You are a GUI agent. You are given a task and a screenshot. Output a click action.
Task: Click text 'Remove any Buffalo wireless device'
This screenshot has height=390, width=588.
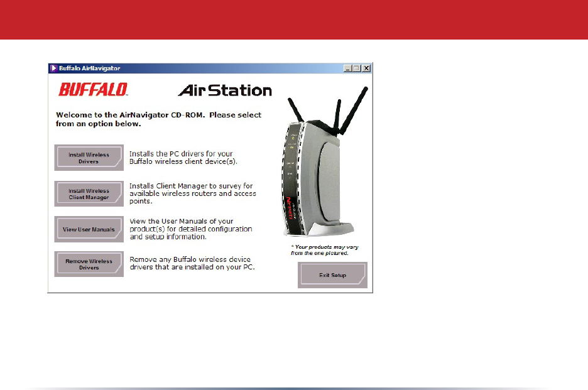[x=190, y=259]
